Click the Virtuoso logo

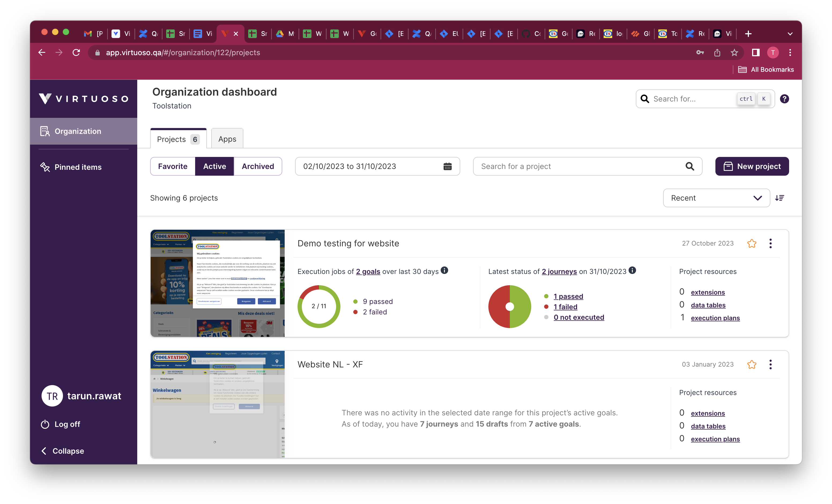tap(83, 98)
